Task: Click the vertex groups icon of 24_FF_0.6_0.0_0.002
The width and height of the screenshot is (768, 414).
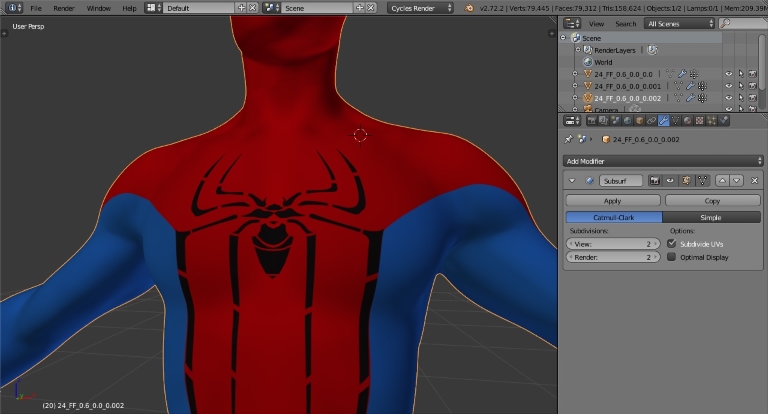Action: (x=702, y=98)
